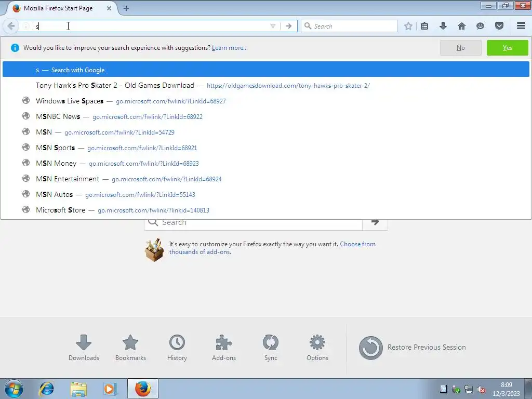The height and width of the screenshot is (399, 532).
Task: Click the Firefox taskbar button
Action: pos(143,389)
